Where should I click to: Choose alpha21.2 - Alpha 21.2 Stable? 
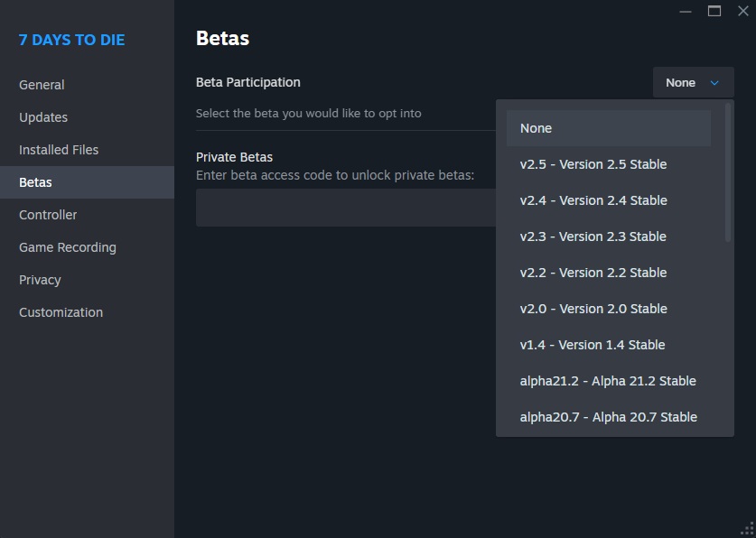[608, 381]
